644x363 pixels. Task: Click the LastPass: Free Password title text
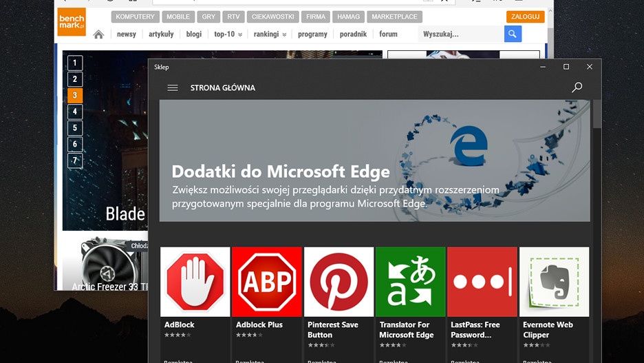coord(475,330)
